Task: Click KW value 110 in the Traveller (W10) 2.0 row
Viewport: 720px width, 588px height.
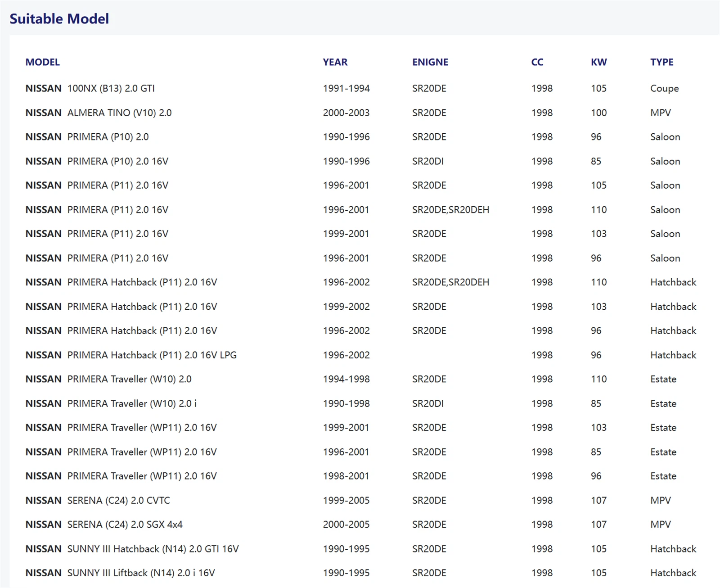Action: 598,379
